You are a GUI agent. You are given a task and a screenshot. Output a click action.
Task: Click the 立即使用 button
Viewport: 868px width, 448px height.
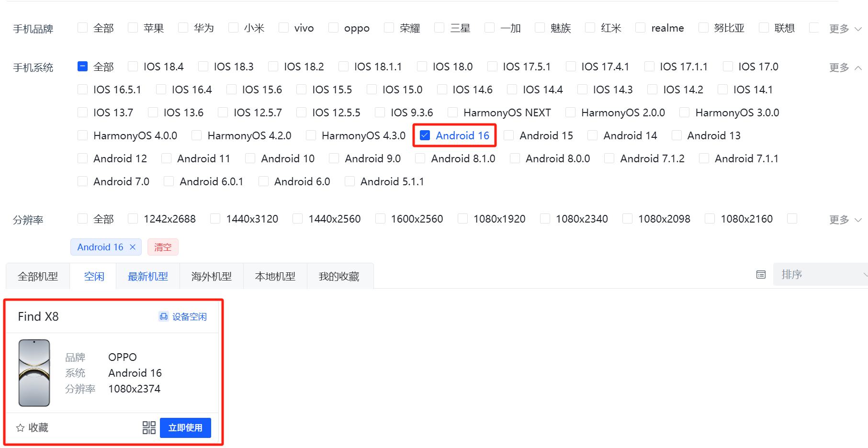185,427
